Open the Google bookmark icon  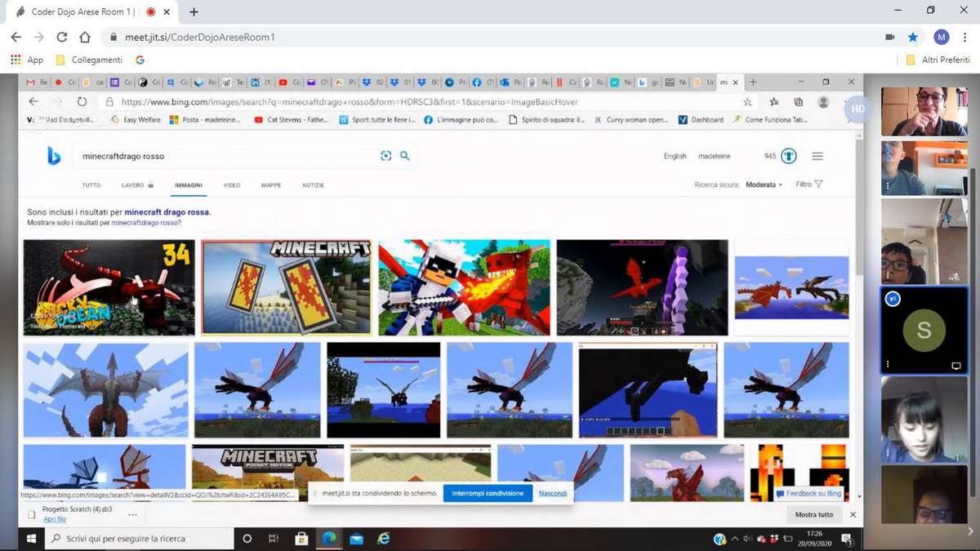point(140,60)
